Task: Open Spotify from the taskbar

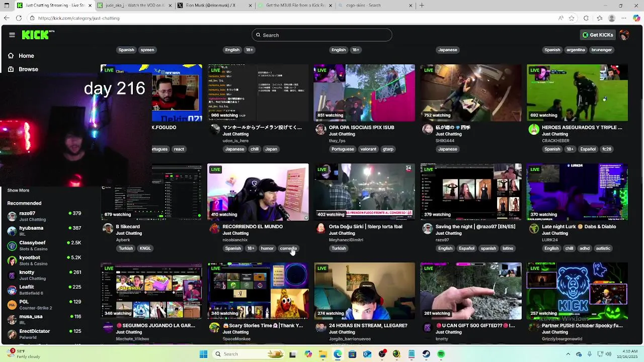Action: click(x=441, y=354)
